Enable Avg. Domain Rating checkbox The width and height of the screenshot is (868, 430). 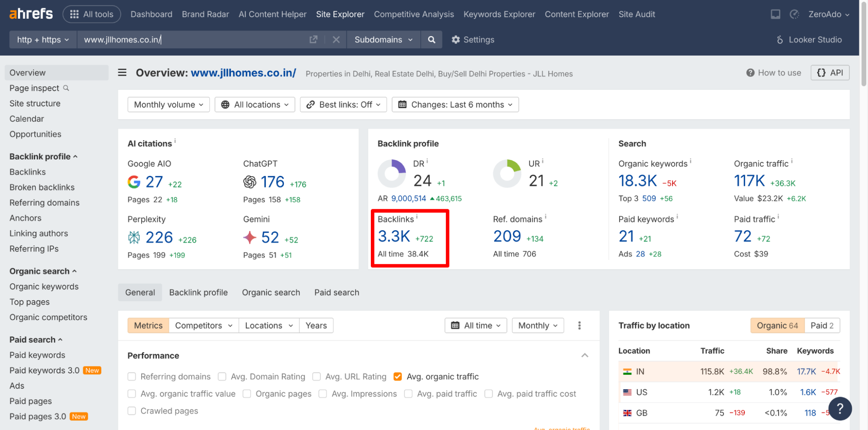coord(222,377)
